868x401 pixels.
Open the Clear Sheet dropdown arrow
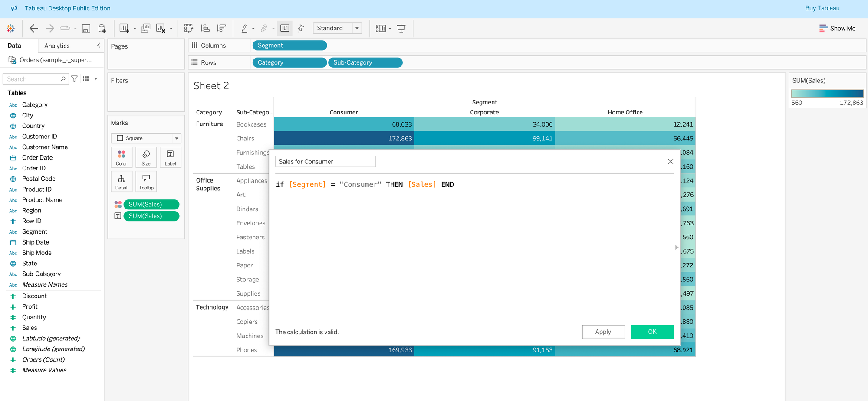click(x=171, y=29)
